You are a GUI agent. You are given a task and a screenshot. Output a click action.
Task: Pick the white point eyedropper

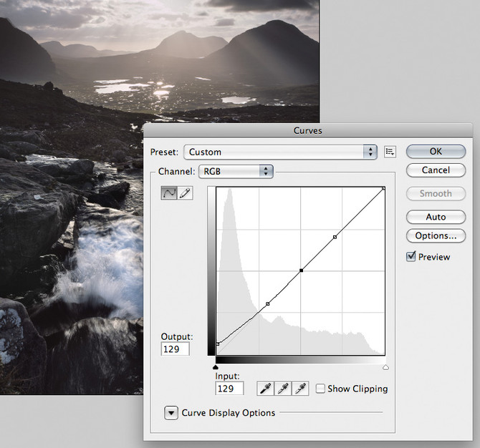300,389
